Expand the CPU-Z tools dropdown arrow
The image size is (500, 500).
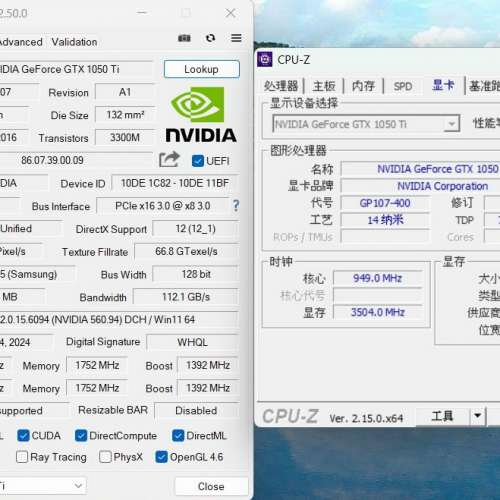478,416
